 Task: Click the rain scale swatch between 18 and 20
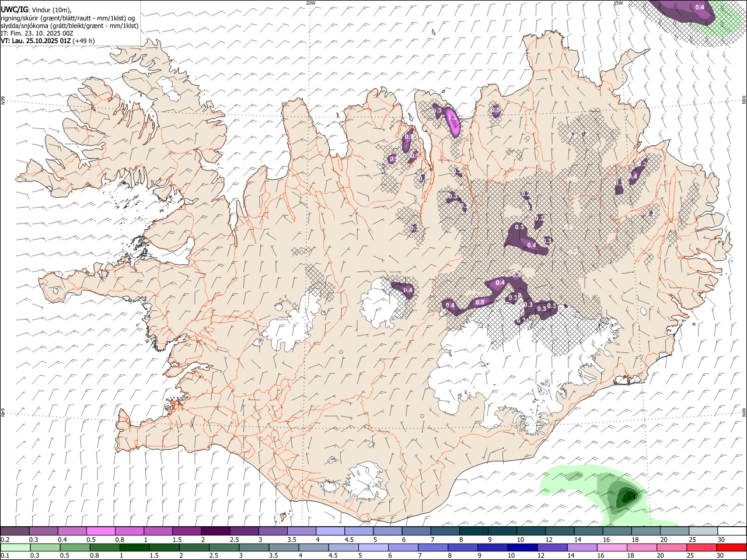coord(641,547)
